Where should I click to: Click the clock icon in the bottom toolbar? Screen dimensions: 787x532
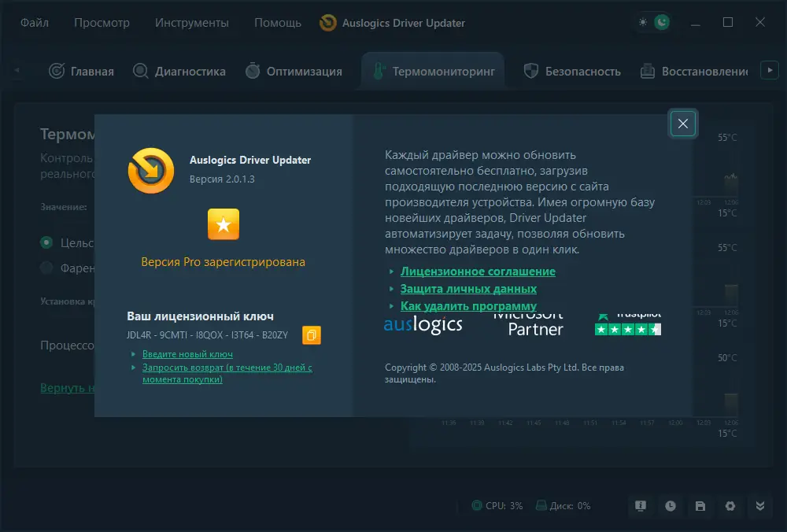coord(671,506)
